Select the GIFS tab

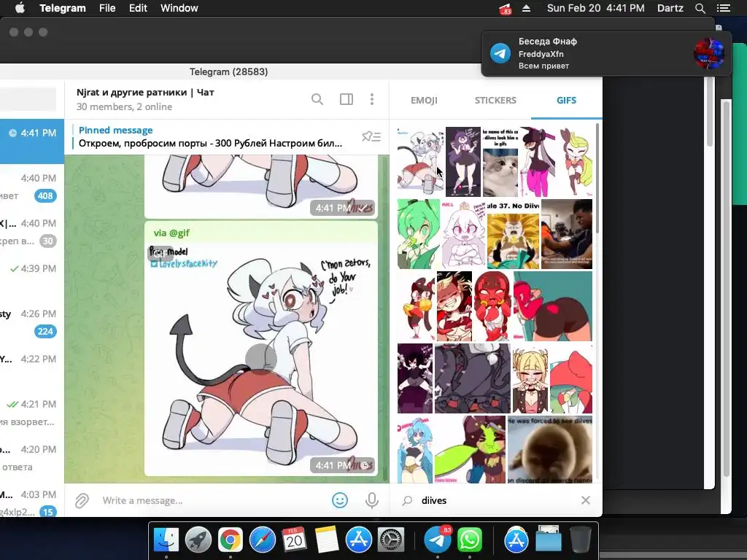coord(566,100)
